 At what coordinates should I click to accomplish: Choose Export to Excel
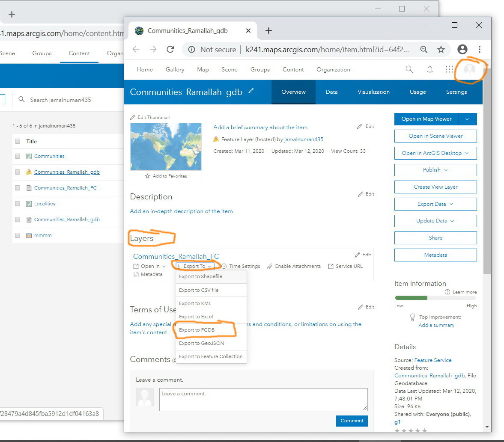(211, 317)
